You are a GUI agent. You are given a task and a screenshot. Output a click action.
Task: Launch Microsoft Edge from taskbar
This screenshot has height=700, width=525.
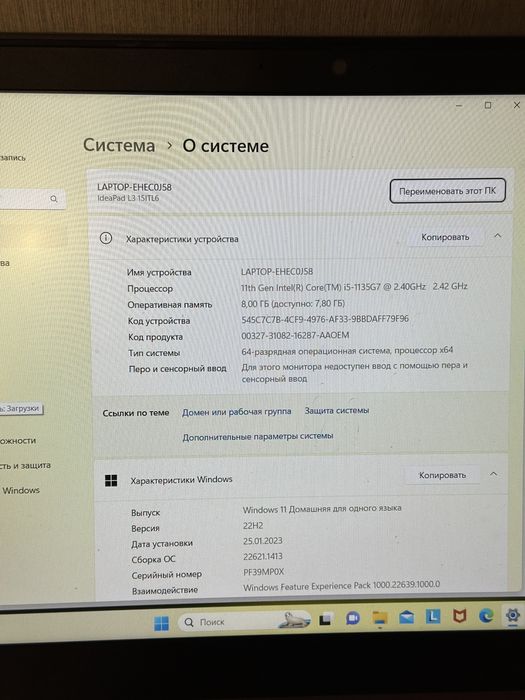click(486, 616)
